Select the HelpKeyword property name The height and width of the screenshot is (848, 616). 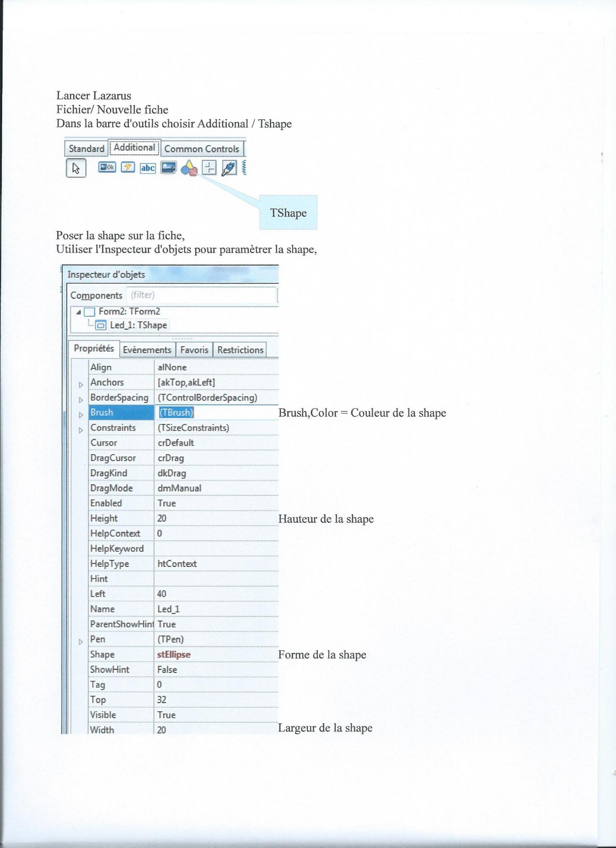click(x=117, y=549)
